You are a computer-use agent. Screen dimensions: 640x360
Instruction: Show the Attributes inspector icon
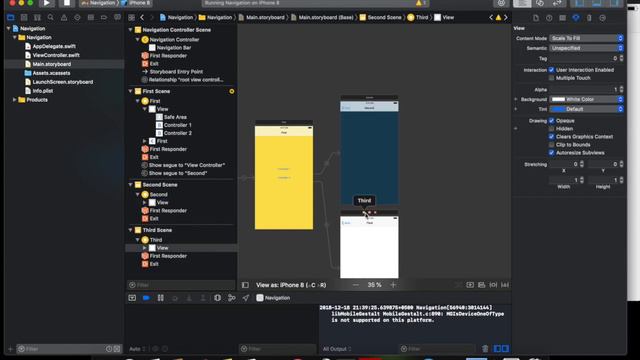576,18
